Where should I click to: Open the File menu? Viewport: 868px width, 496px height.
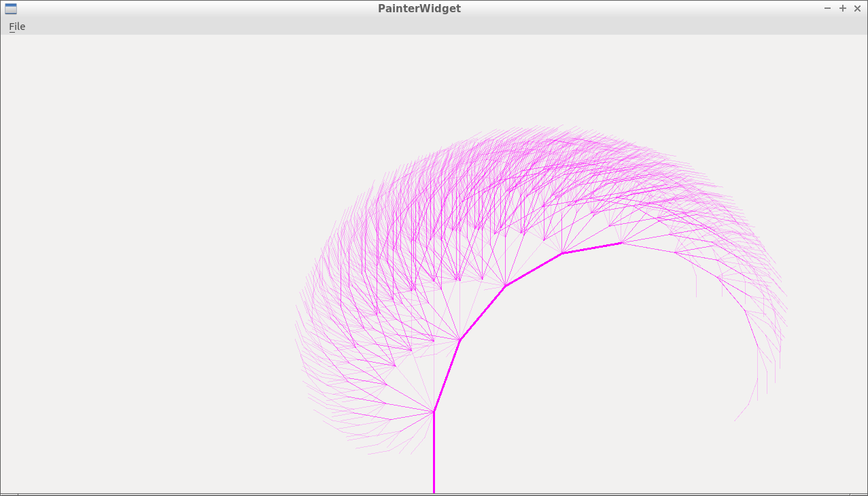click(17, 27)
